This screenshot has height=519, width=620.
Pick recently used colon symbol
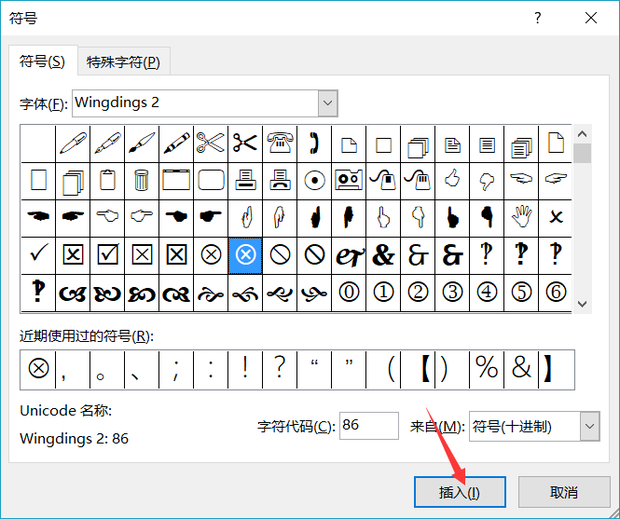click(x=211, y=370)
